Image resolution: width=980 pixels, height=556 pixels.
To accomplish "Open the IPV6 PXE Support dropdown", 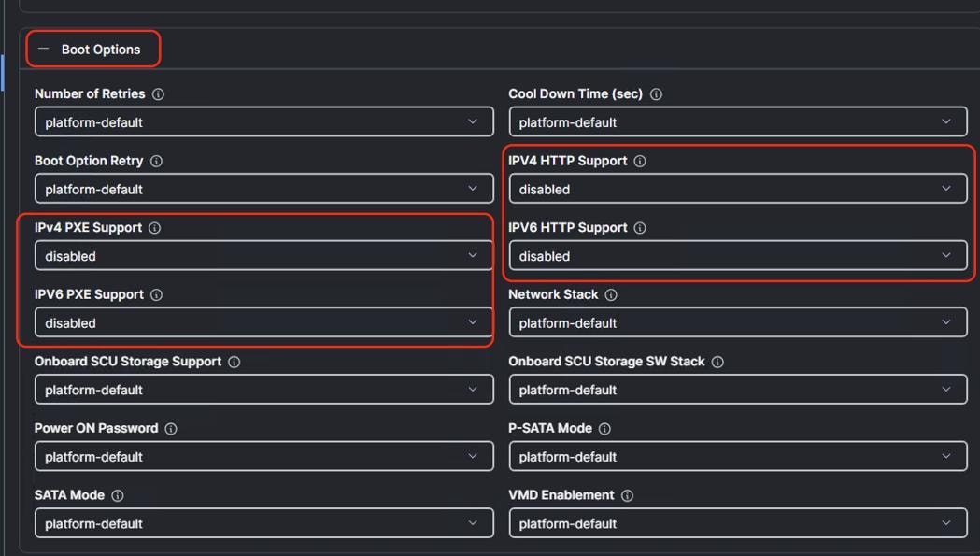I will (x=263, y=323).
